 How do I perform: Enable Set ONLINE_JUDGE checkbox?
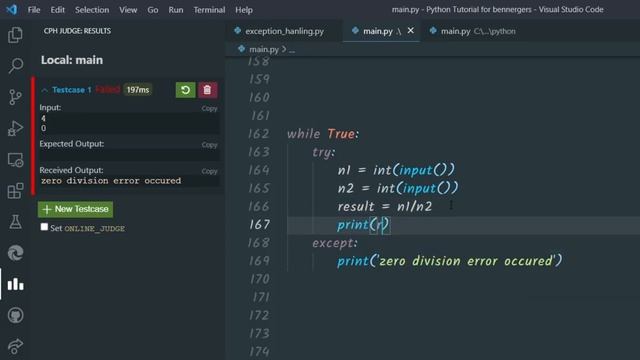click(x=44, y=227)
